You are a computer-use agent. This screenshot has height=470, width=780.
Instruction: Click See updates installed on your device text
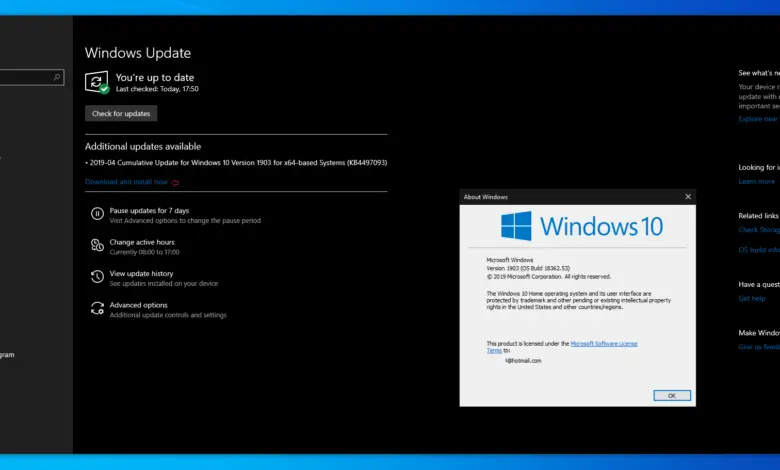(164, 283)
